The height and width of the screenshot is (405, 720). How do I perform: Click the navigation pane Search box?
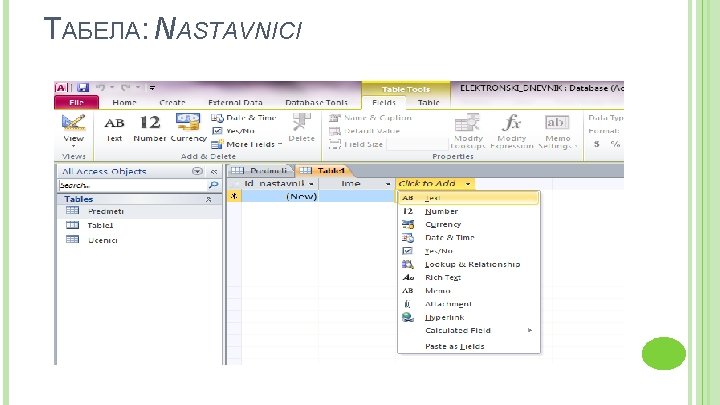(x=132, y=185)
